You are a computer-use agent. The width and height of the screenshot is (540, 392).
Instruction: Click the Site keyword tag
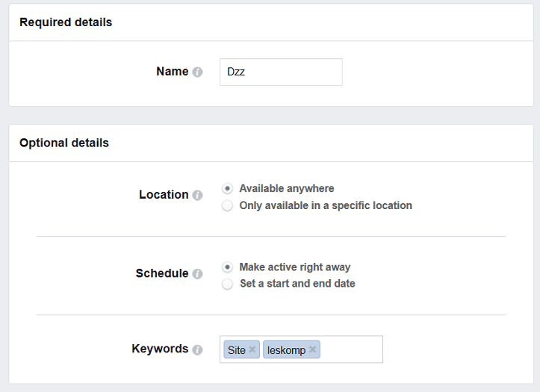[x=236, y=349]
